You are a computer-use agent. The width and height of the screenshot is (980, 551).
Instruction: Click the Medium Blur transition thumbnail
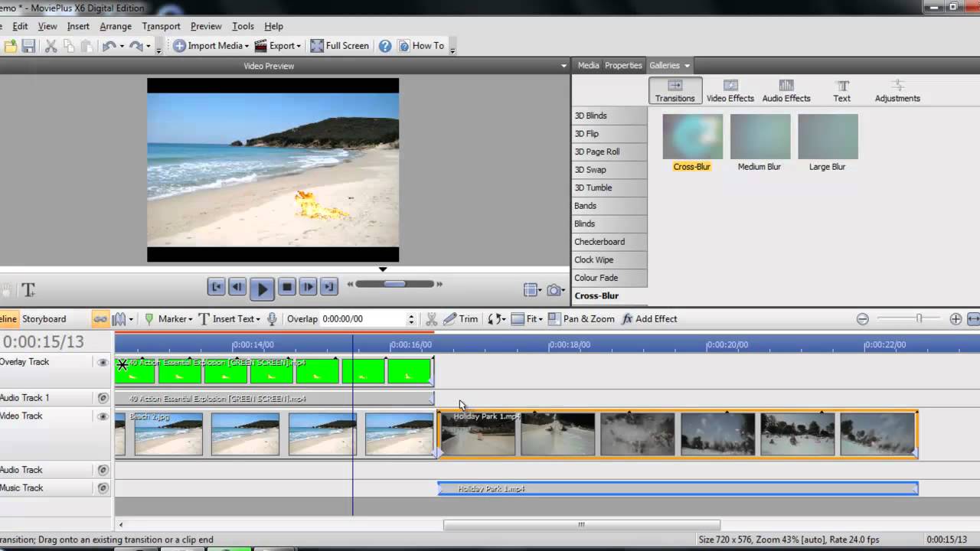[759, 137]
